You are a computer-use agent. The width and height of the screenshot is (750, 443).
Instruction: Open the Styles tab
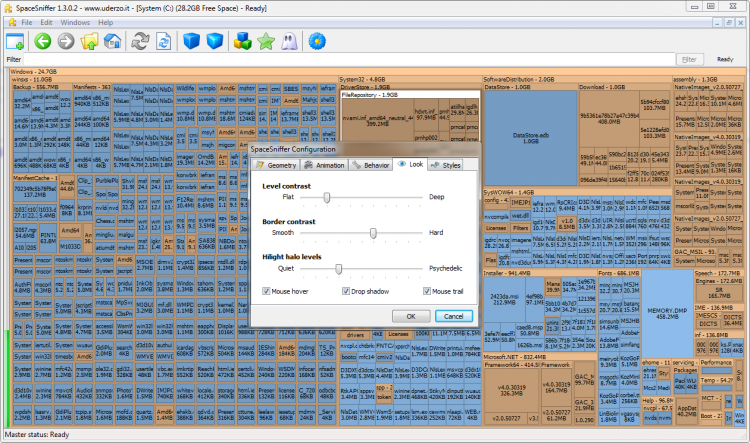pyautogui.click(x=447, y=164)
